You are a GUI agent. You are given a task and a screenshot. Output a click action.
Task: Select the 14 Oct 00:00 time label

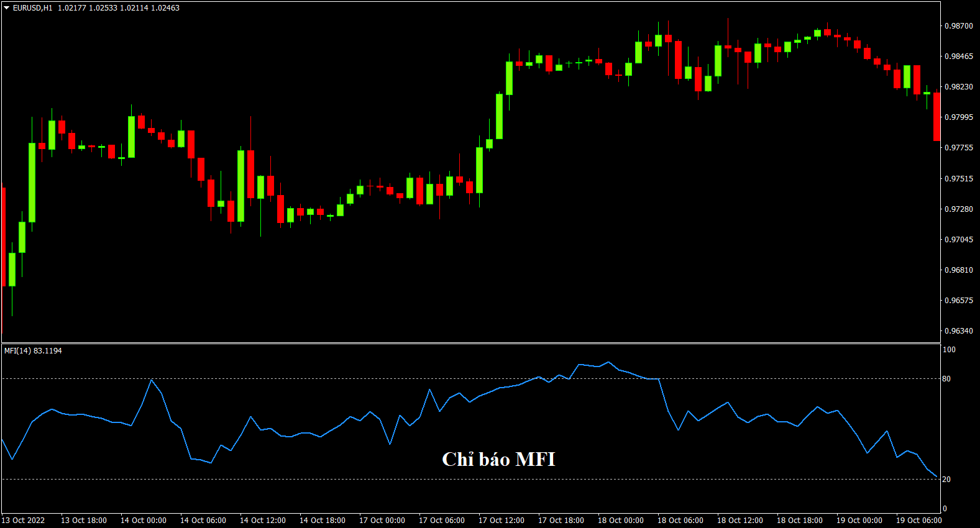[144, 521]
